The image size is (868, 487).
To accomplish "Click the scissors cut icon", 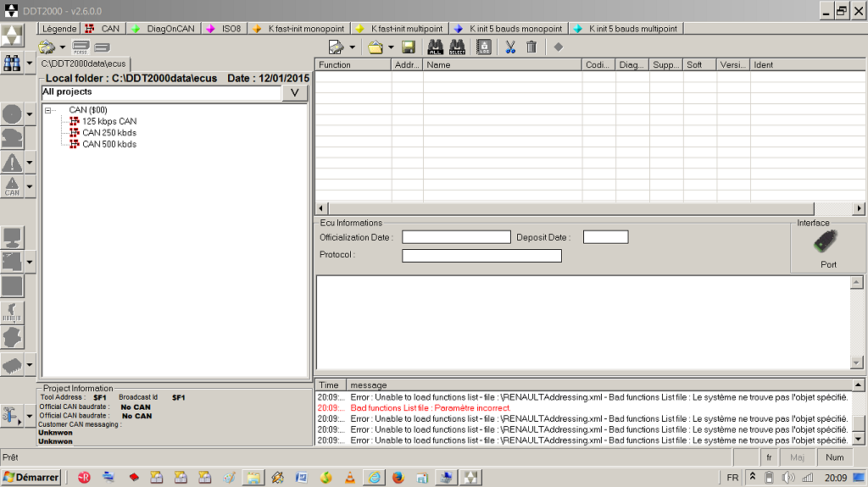I will coord(510,47).
